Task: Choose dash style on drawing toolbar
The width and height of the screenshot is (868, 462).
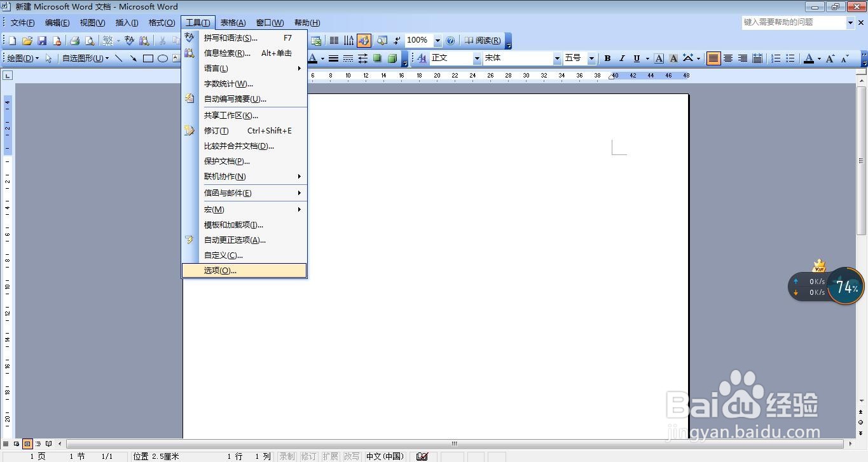Action: pyautogui.click(x=348, y=58)
